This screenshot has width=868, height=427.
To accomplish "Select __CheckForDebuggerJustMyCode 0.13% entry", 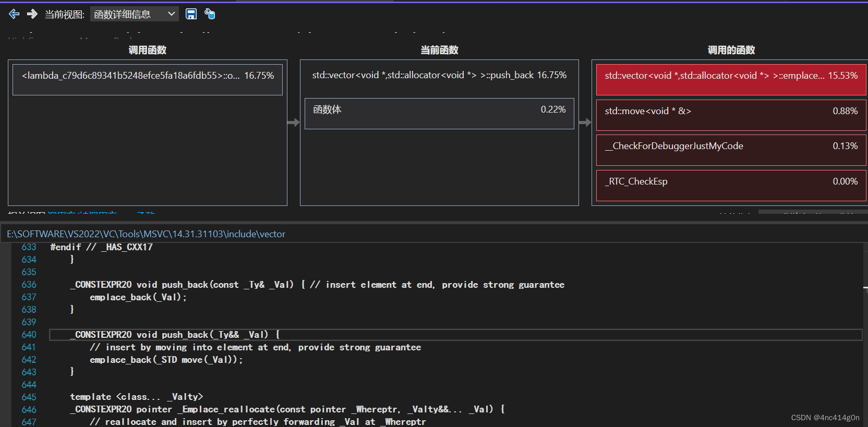I will coord(731,150).
